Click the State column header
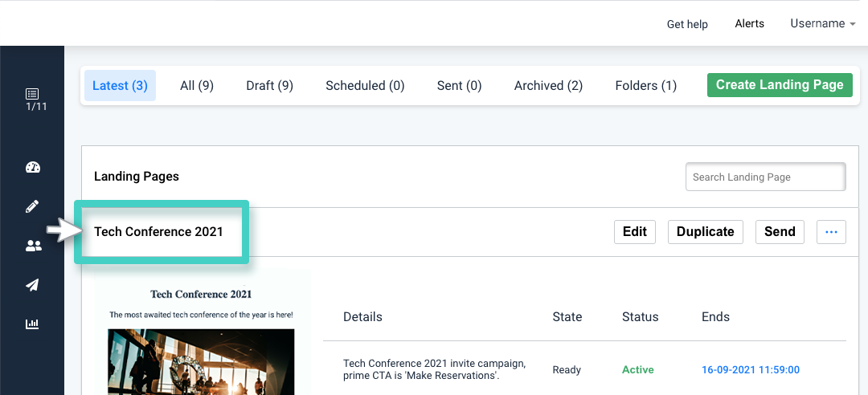The width and height of the screenshot is (868, 395). coord(567,317)
